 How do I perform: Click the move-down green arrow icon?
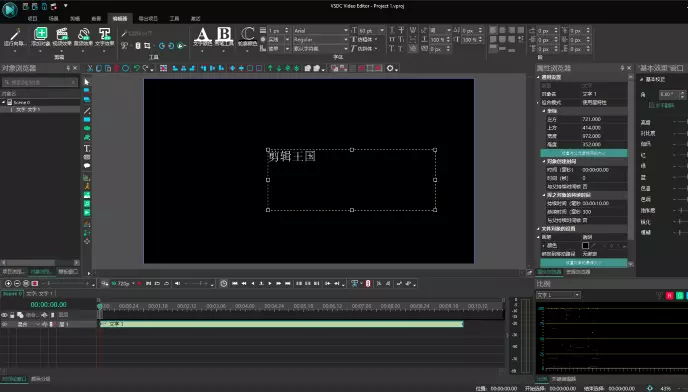[279, 68]
